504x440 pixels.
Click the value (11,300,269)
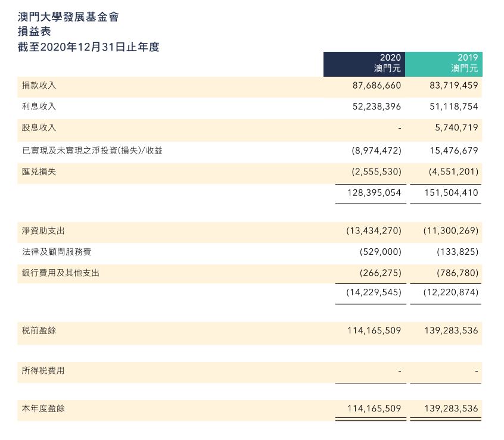[451, 231]
